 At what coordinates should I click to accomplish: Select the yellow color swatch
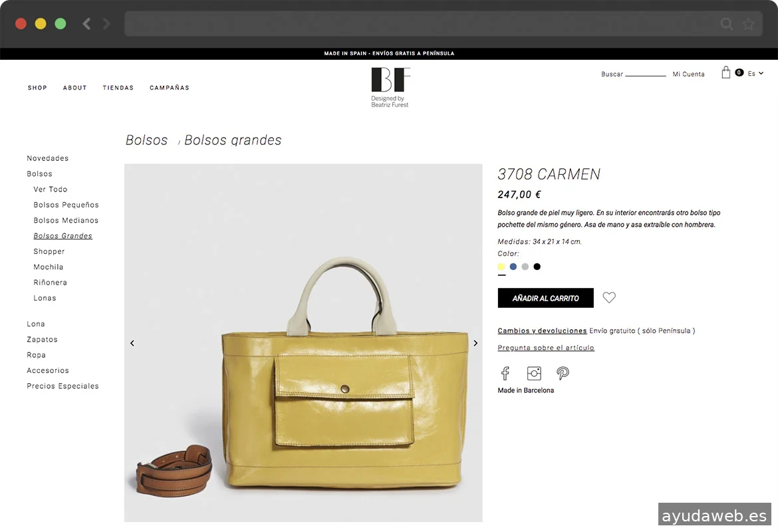[x=501, y=267]
